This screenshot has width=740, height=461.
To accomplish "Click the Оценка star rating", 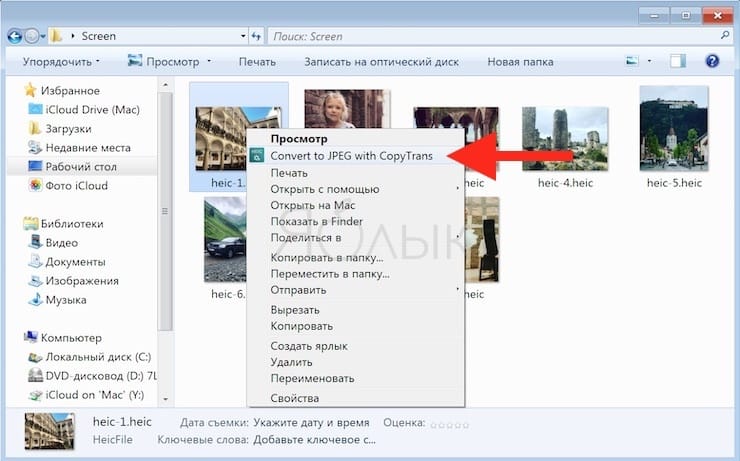I will click(x=450, y=425).
